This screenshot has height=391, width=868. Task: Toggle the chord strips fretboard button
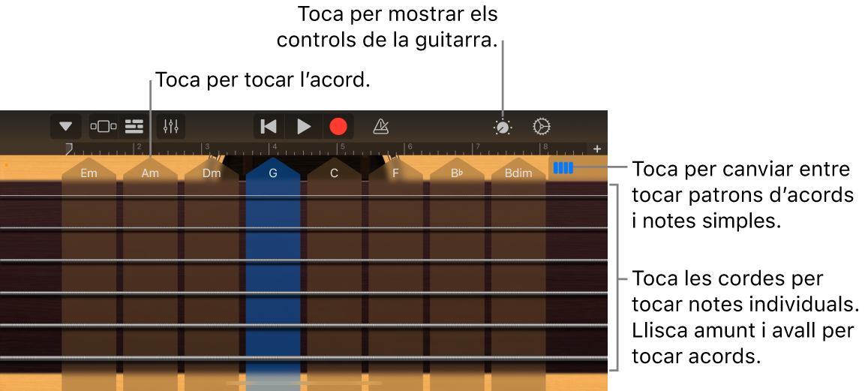(563, 168)
